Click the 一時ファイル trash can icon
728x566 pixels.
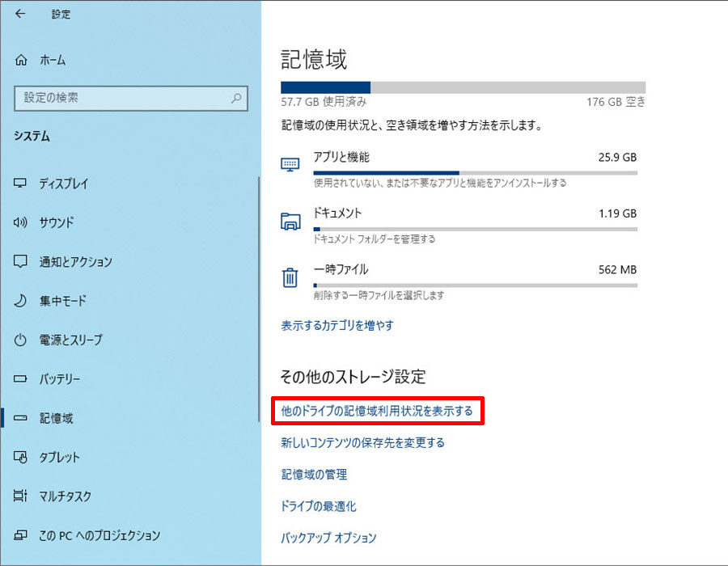(290, 278)
